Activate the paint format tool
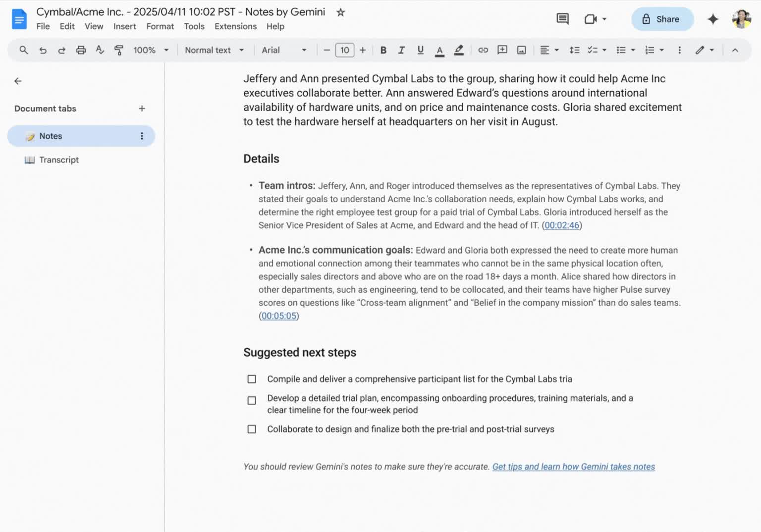Image resolution: width=761 pixels, height=532 pixels. click(x=118, y=50)
